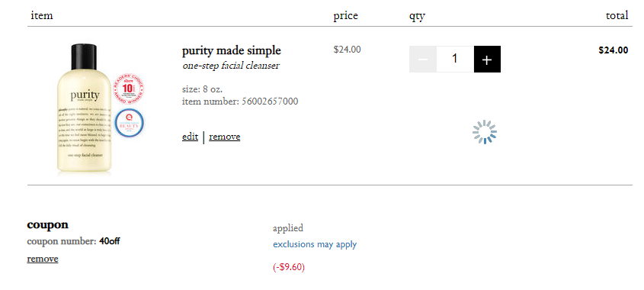Click the one-step facial cleanser subtitle
Screen dimensions: 644x290
pos(230,66)
